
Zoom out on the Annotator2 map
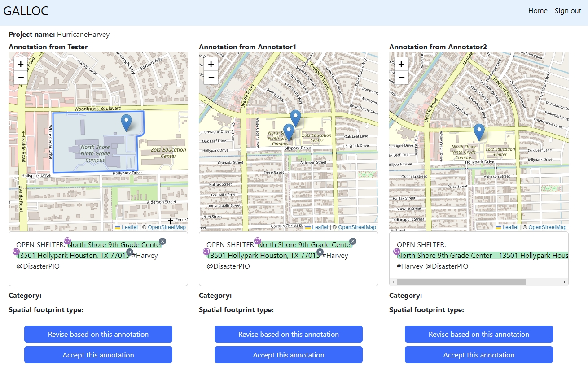click(401, 78)
